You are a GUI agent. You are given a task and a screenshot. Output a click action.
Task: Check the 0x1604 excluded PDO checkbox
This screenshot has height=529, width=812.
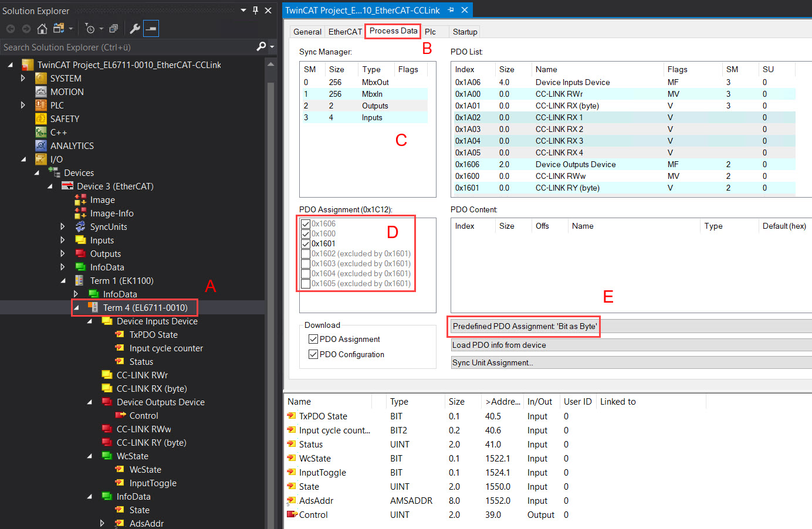pos(305,274)
